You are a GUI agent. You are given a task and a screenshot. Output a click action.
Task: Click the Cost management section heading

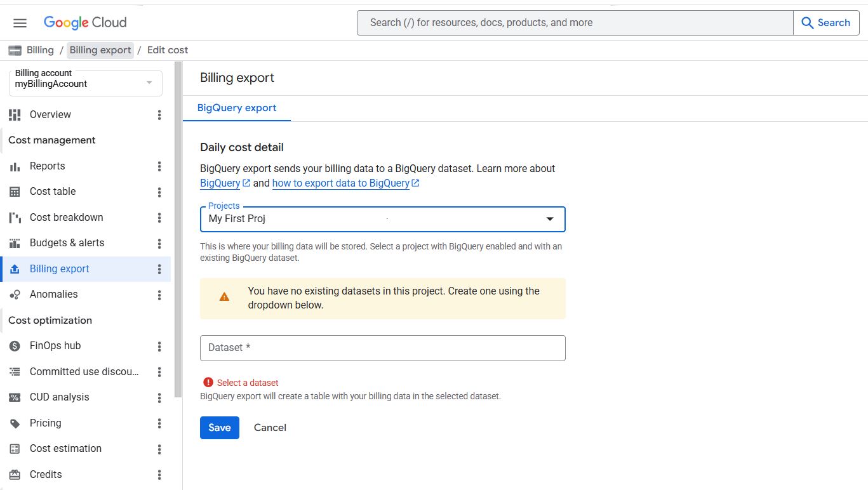tap(52, 140)
